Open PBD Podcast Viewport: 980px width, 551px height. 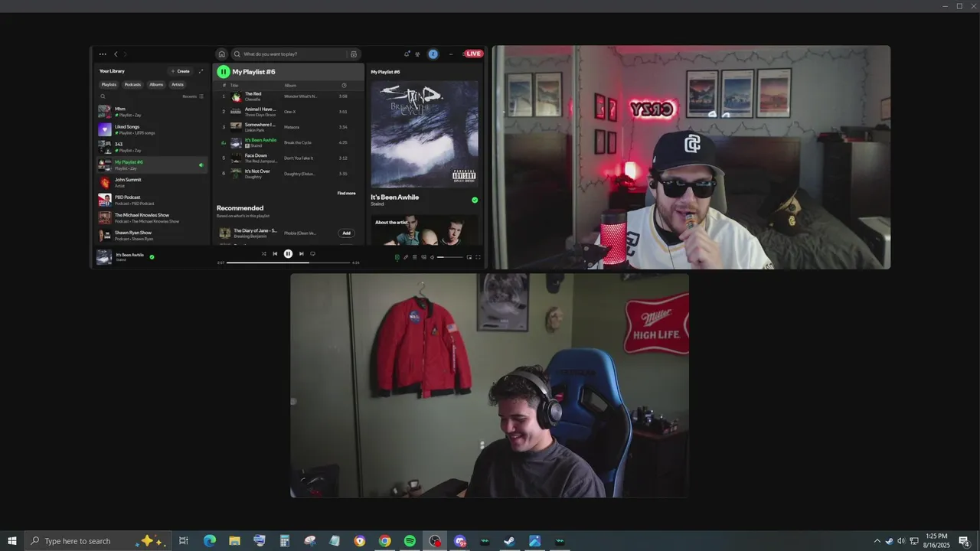(x=152, y=200)
